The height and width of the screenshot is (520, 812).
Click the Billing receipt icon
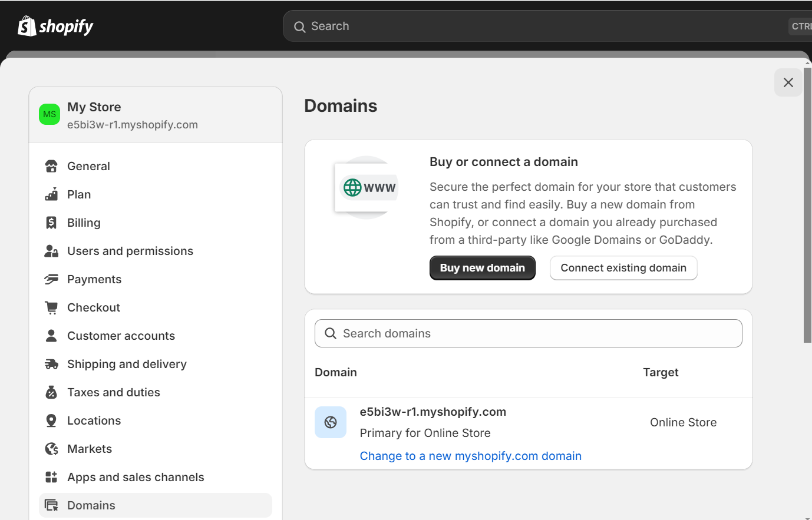[x=51, y=223]
